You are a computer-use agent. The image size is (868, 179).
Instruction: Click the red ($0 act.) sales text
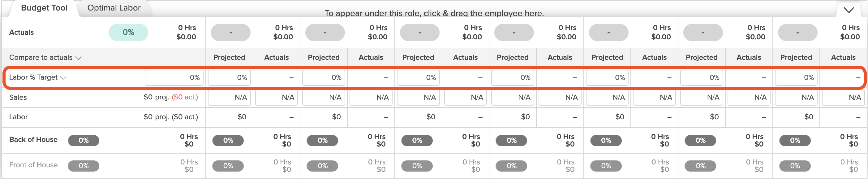click(x=185, y=98)
